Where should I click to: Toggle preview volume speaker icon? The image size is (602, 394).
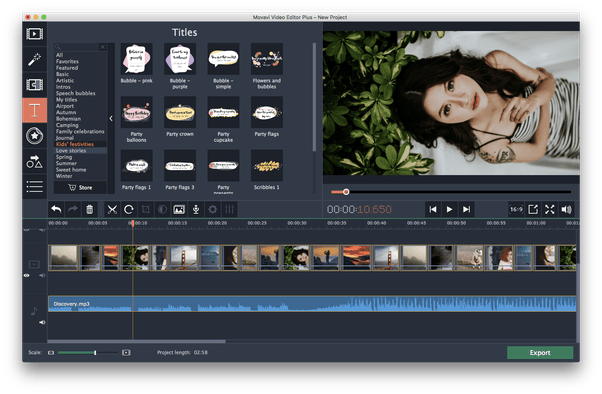[566, 209]
